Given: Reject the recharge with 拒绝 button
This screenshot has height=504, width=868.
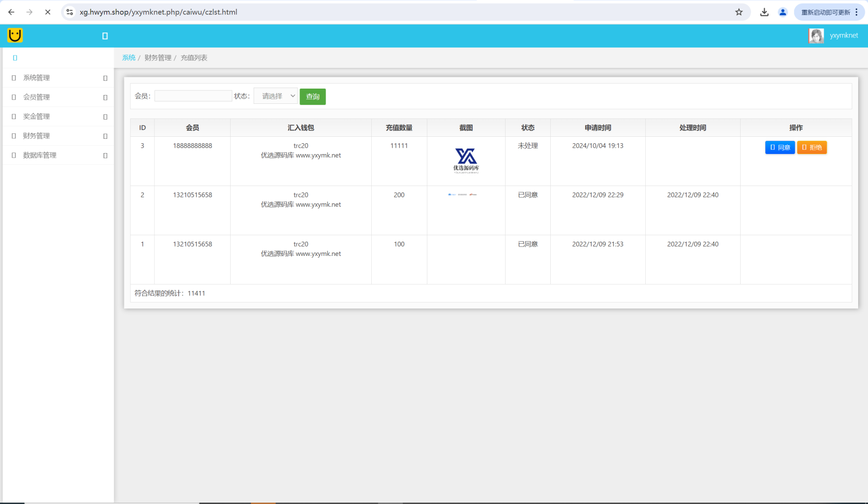Looking at the screenshot, I should (x=811, y=147).
